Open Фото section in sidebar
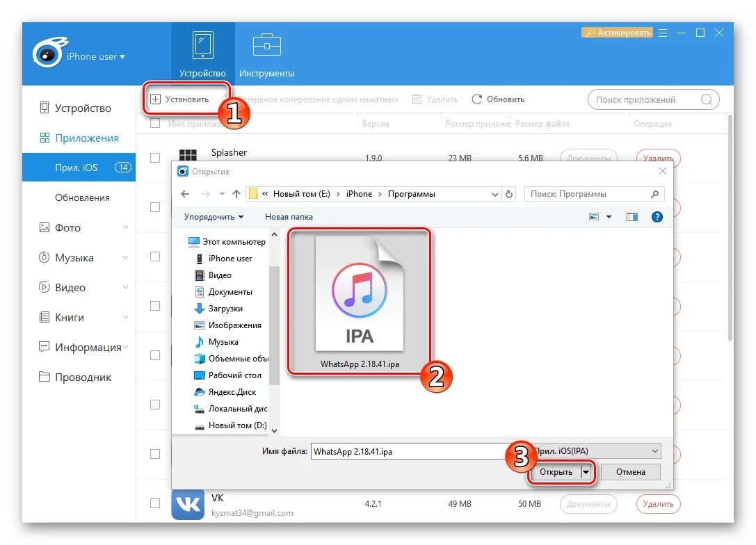This screenshot has width=756, height=545. (67, 227)
